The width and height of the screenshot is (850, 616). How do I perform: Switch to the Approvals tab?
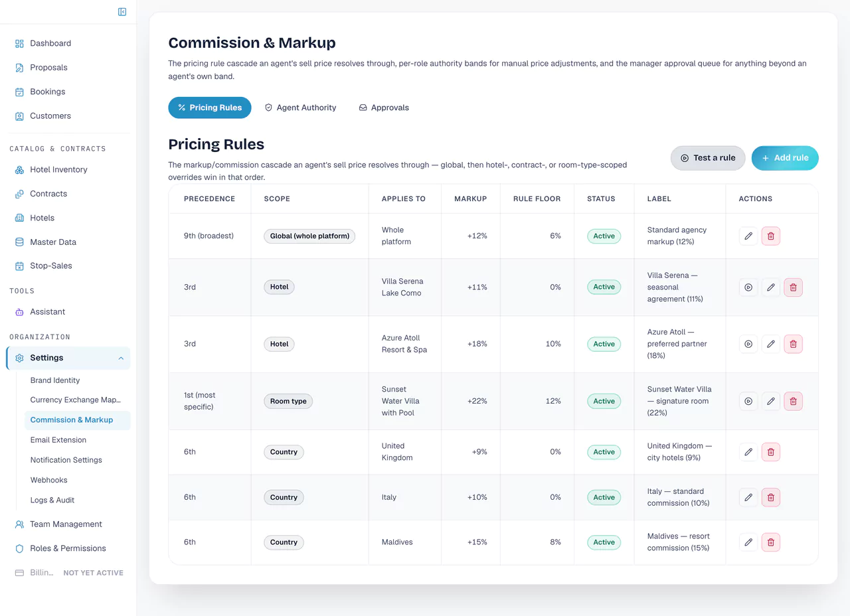tap(384, 108)
